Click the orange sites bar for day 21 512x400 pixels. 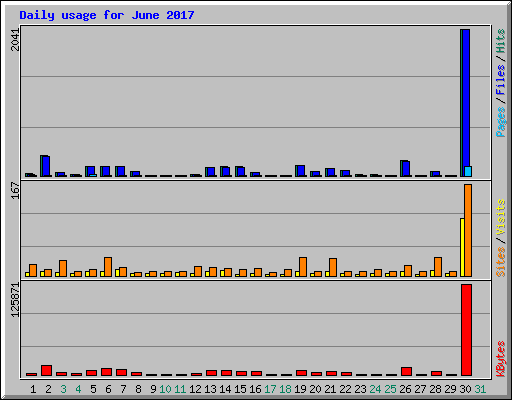(x=333, y=267)
